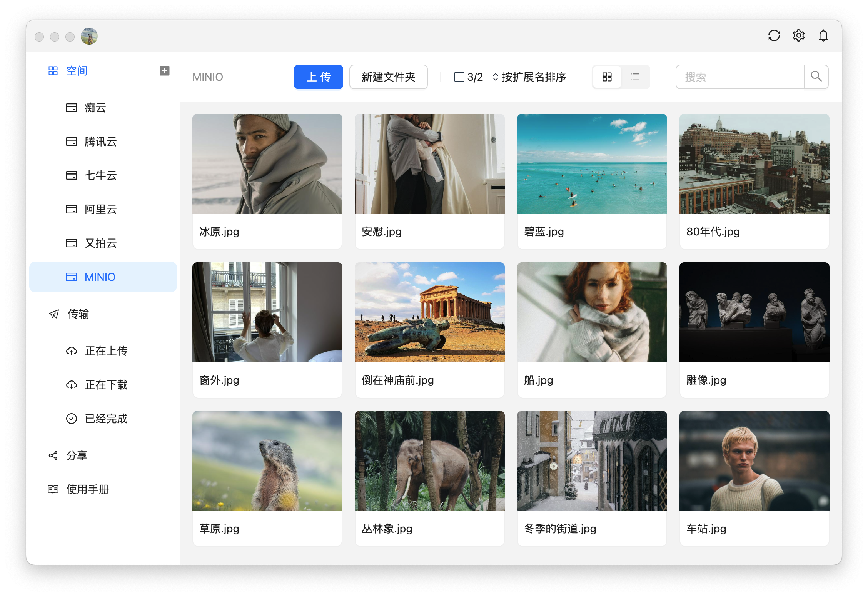
Task: Click the share icon beside 分享
Action: pyautogui.click(x=53, y=455)
